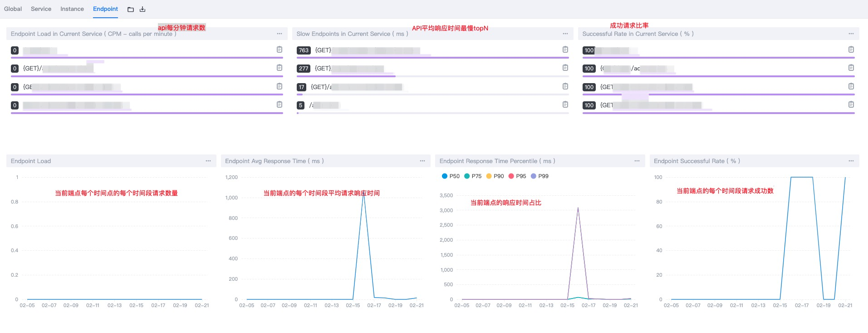Open more options for Endpoint Load in Current Service
The width and height of the screenshot is (868, 333).
tap(280, 34)
